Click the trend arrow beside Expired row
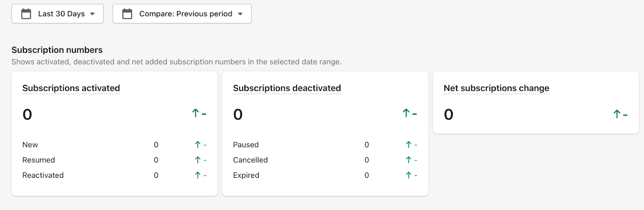 coord(409,175)
